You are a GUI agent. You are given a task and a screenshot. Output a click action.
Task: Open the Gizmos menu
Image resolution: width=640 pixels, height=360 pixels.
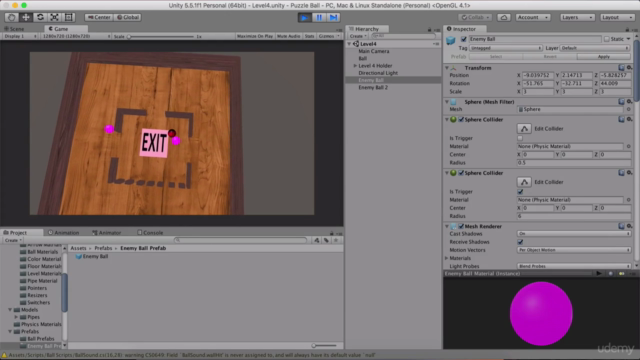click(329, 36)
